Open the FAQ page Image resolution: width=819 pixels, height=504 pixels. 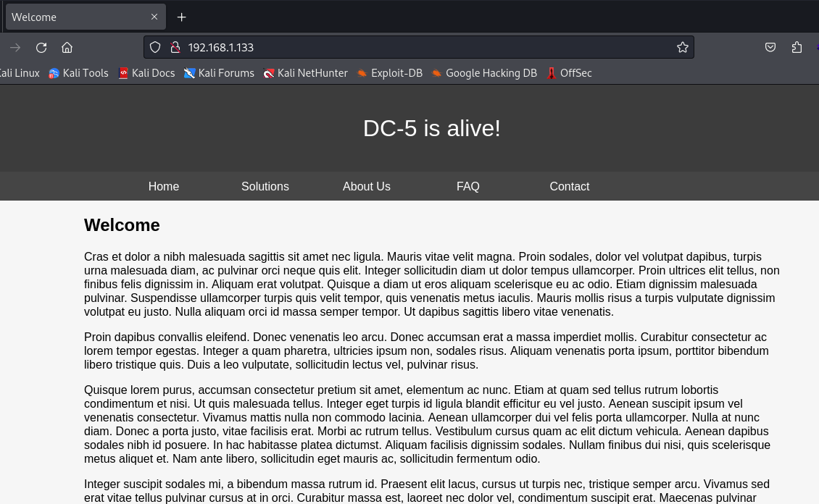pyautogui.click(x=468, y=186)
